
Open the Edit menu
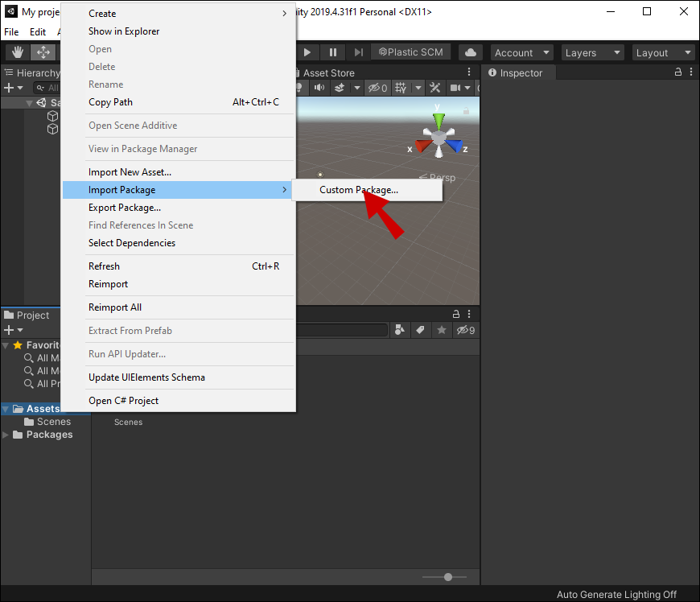pos(38,32)
